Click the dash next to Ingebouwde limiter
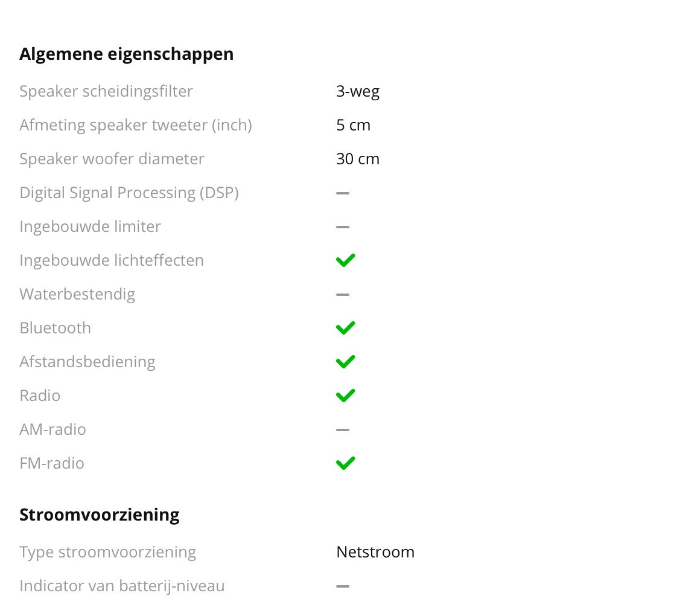Viewport: 700px width, 616px height. [x=343, y=227]
